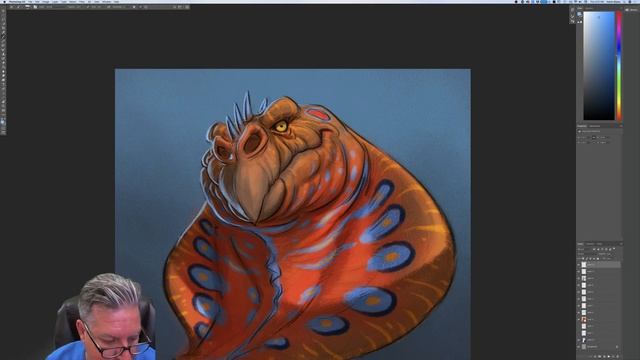Open the Filter menu
Image resolution: width=640 pixels, height=360 pixels.
coord(82,2)
